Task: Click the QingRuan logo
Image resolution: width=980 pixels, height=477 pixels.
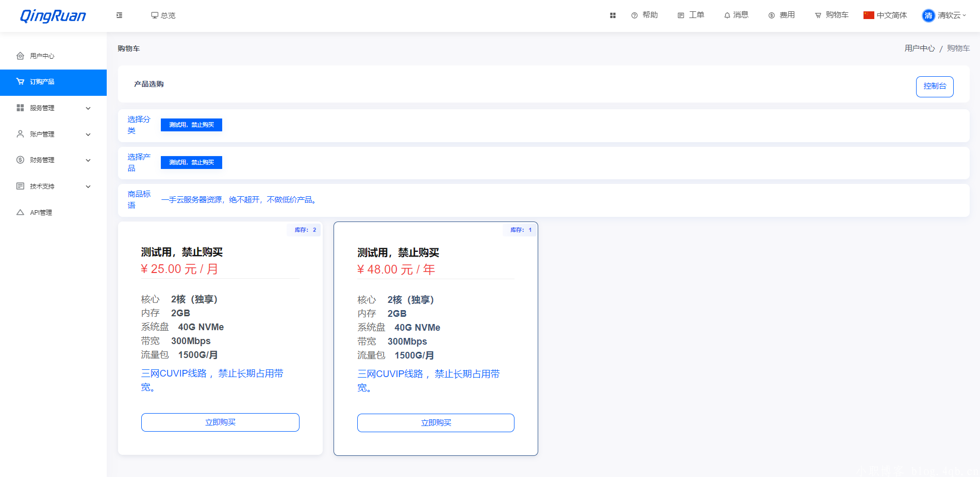Action: 53,16
